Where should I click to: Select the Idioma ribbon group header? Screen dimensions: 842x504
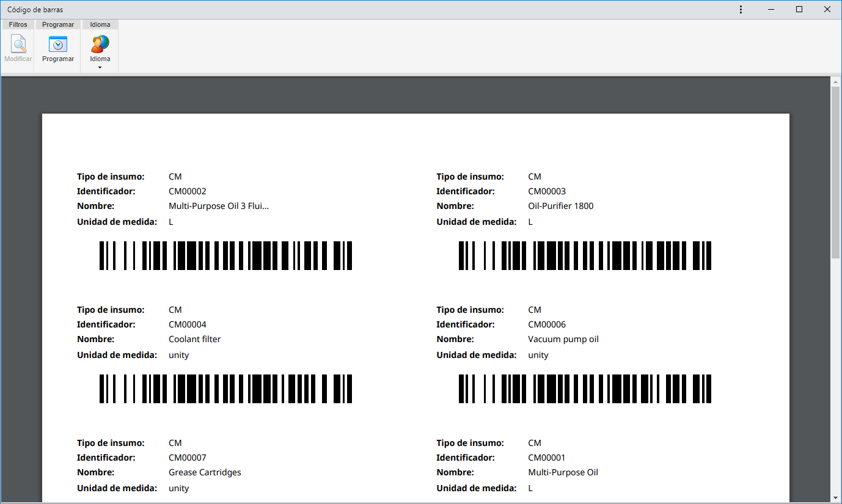[100, 24]
